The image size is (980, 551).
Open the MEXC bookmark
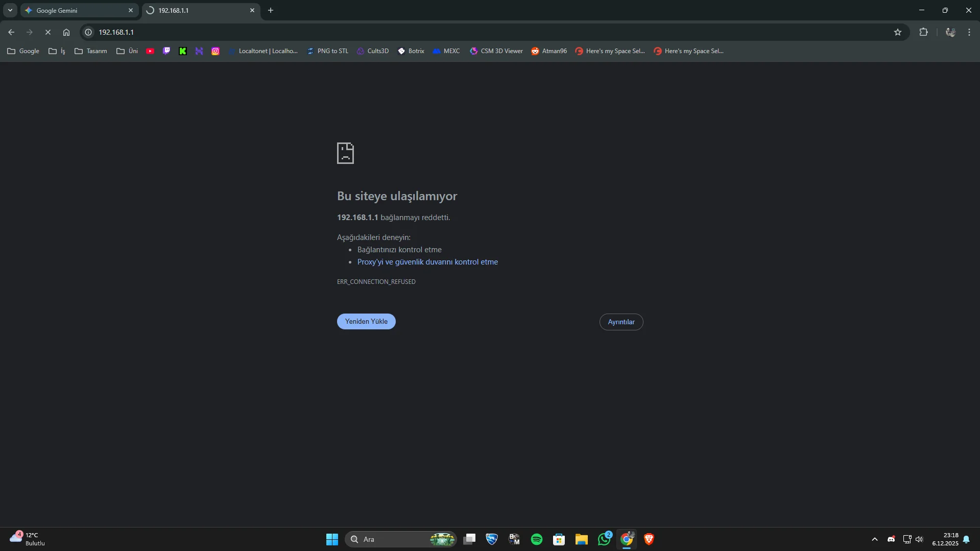[446, 51]
